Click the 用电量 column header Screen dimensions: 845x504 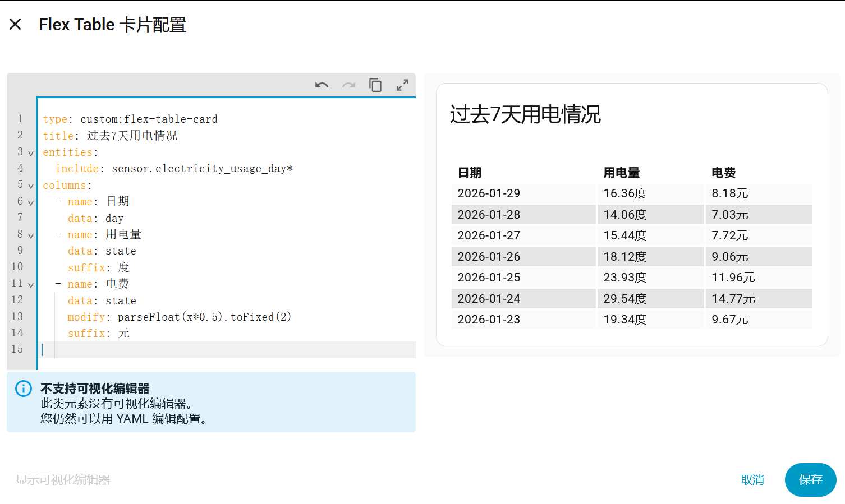622,173
